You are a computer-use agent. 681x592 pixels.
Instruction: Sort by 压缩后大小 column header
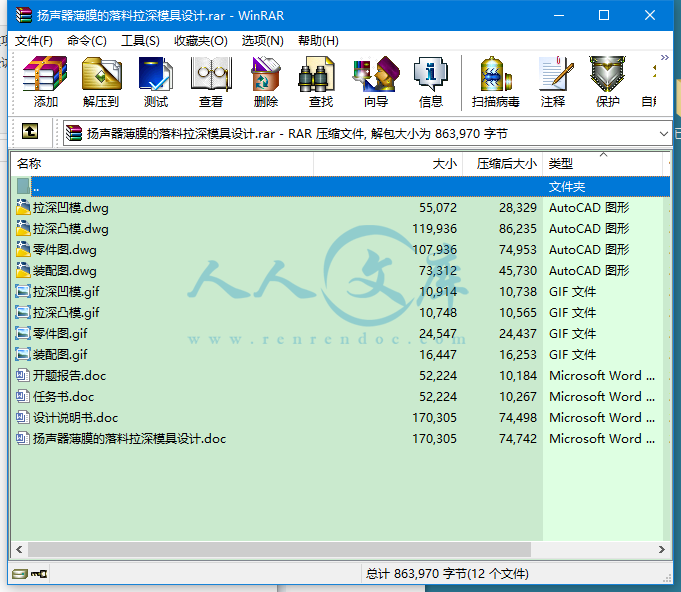click(502, 164)
